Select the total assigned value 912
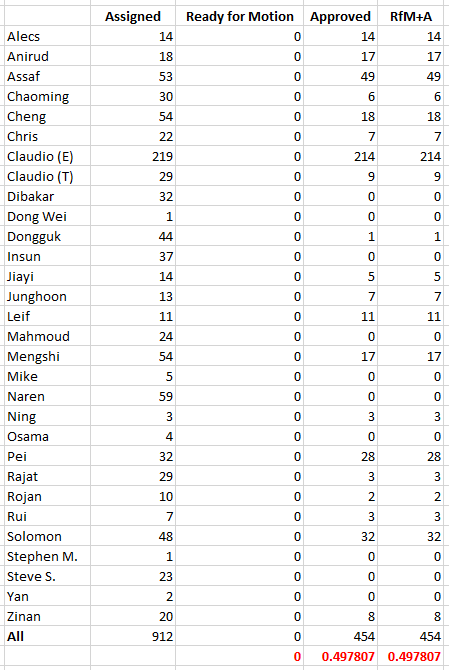The image size is (449, 670). [x=133, y=636]
